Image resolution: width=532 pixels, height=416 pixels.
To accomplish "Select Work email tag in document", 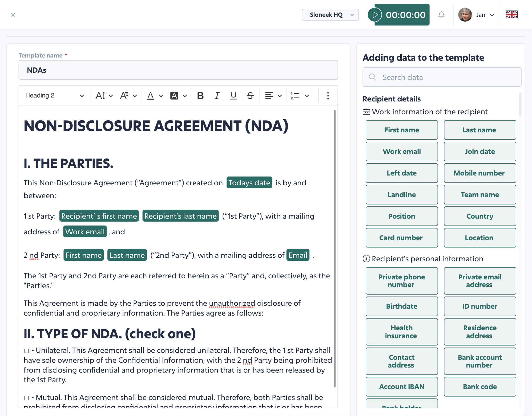I will 85,232.
